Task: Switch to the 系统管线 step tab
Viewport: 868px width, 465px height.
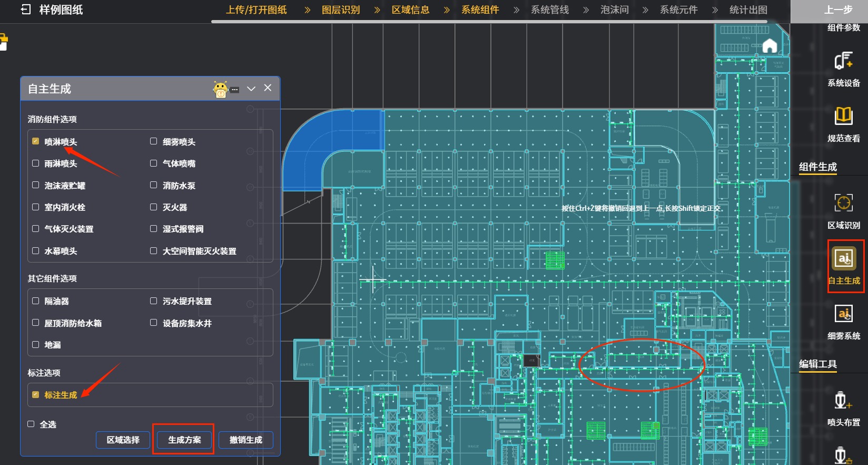Action: click(549, 10)
